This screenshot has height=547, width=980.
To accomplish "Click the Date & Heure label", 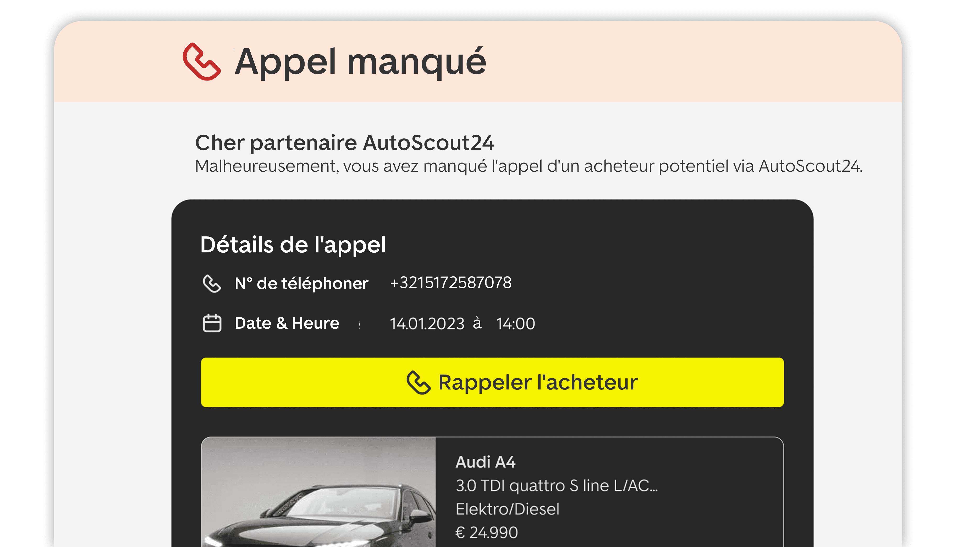I will tap(287, 323).
